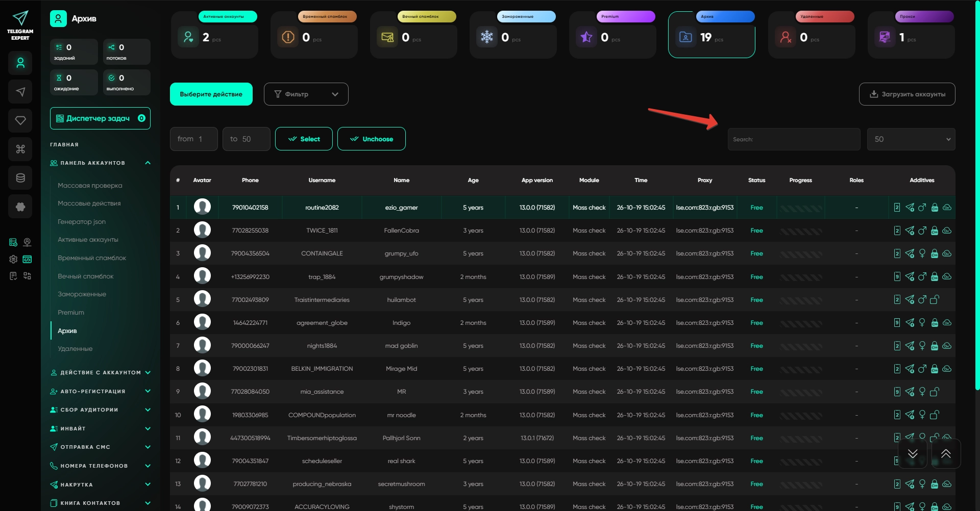Open the database icon in left rail

(20, 178)
